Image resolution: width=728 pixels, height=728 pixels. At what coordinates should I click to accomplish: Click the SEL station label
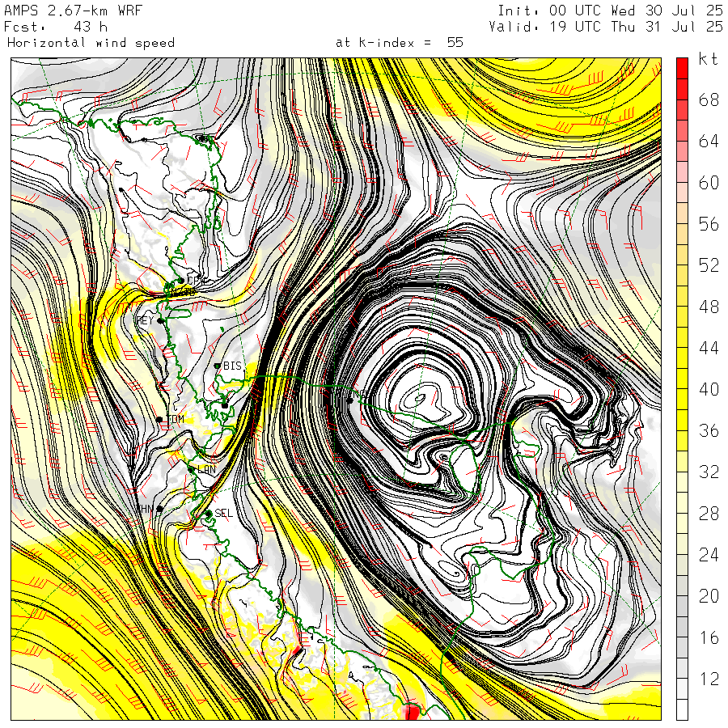click(223, 513)
